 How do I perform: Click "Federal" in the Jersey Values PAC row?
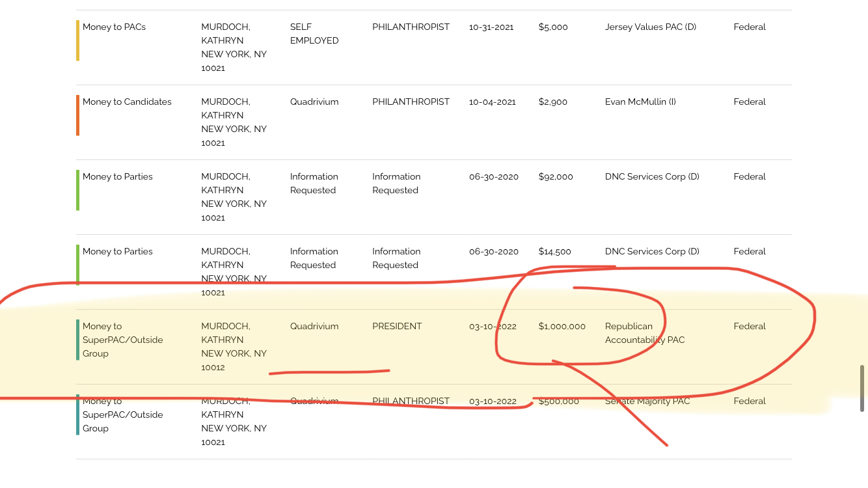(x=750, y=27)
